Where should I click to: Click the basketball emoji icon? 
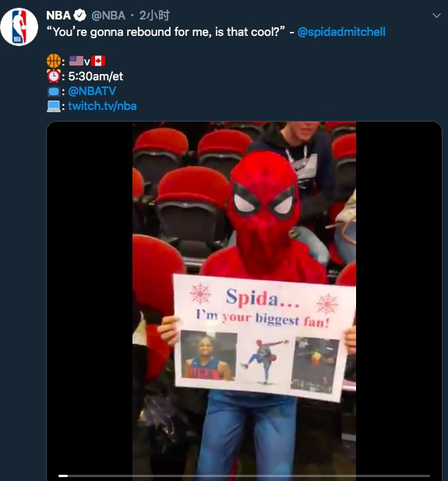coord(54,61)
